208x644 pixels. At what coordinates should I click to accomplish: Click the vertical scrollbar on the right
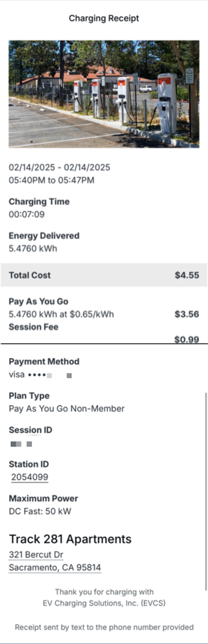coord(206,491)
